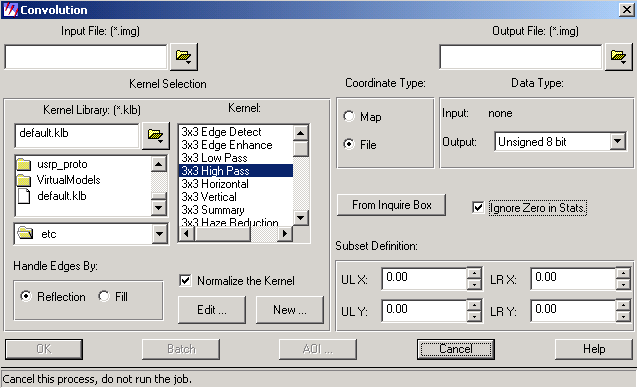The image size is (637, 388).
Task: Open the Output data type dropdown
Action: (618, 141)
